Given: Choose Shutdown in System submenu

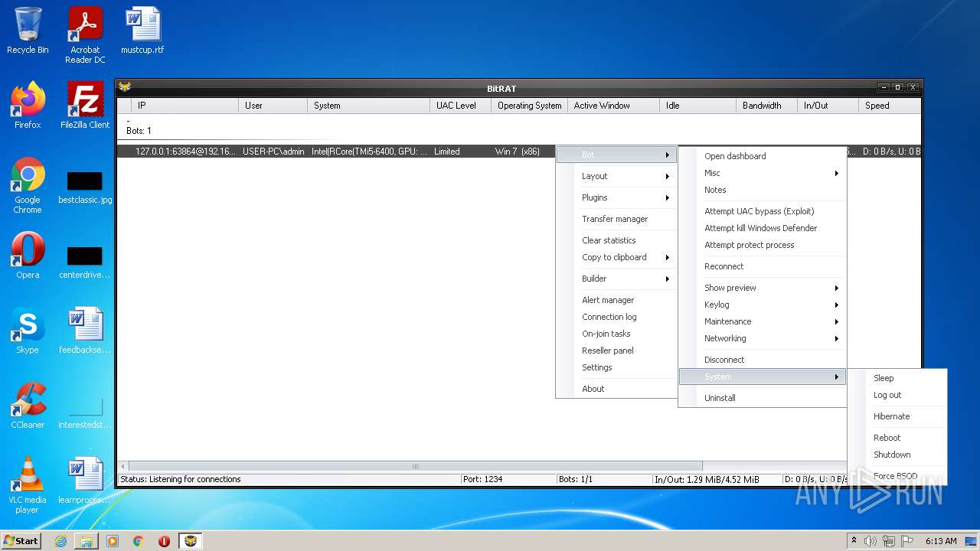Looking at the screenshot, I should click(897, 455).
